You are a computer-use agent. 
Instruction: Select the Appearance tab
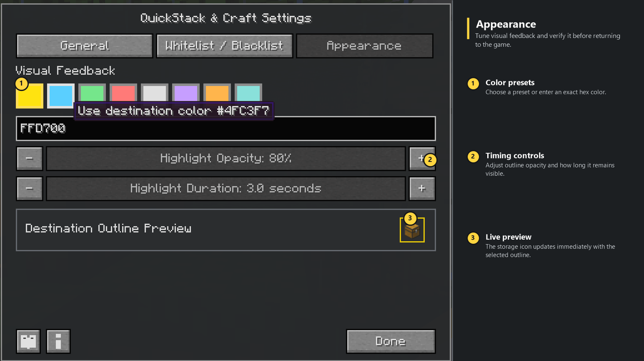click(x=365, y=46)
